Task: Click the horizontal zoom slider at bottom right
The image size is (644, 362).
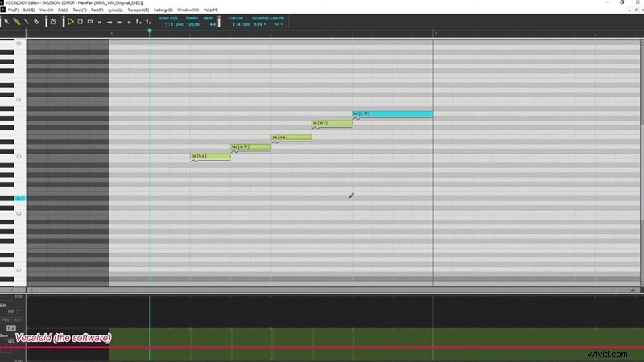Action: [626, 290]
